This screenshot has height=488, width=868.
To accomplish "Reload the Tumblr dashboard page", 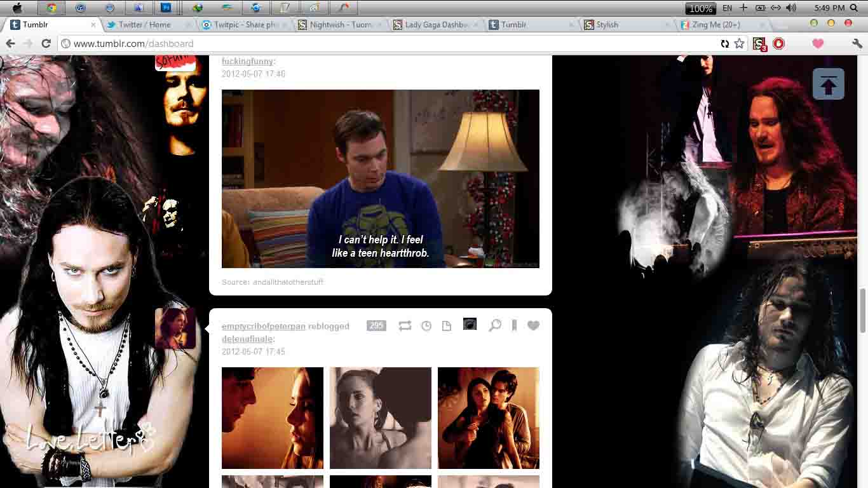I will coord(46,43).
